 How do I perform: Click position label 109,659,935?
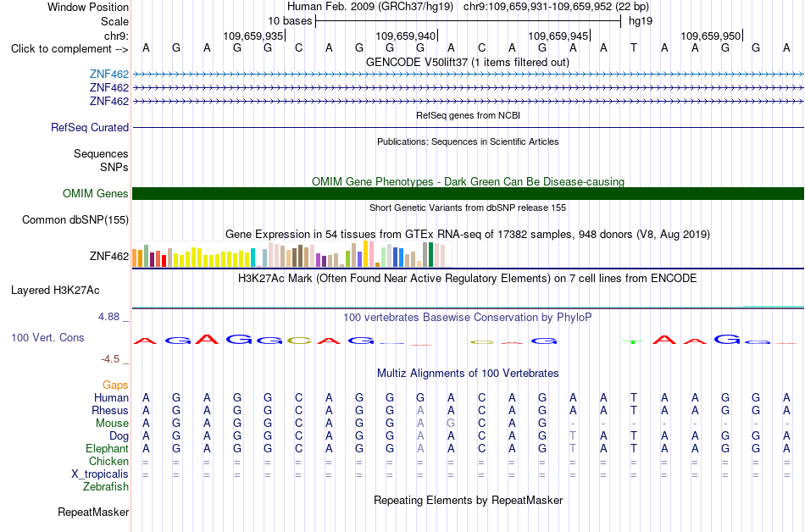click(x=253, y=36)
